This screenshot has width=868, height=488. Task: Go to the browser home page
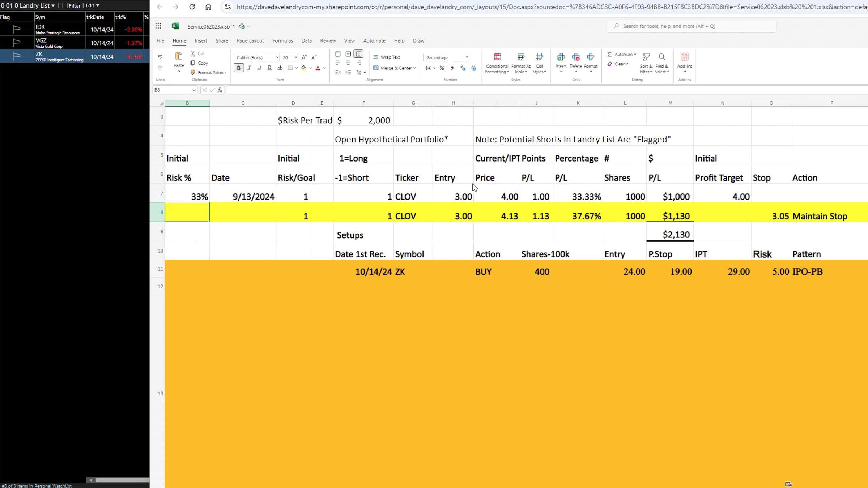[x=208, y=7]
